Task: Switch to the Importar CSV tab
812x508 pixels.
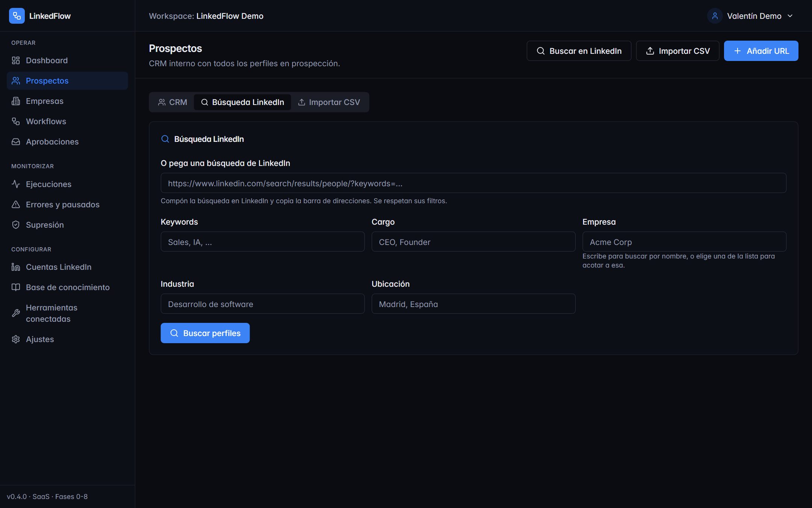Action: point(329,102)
